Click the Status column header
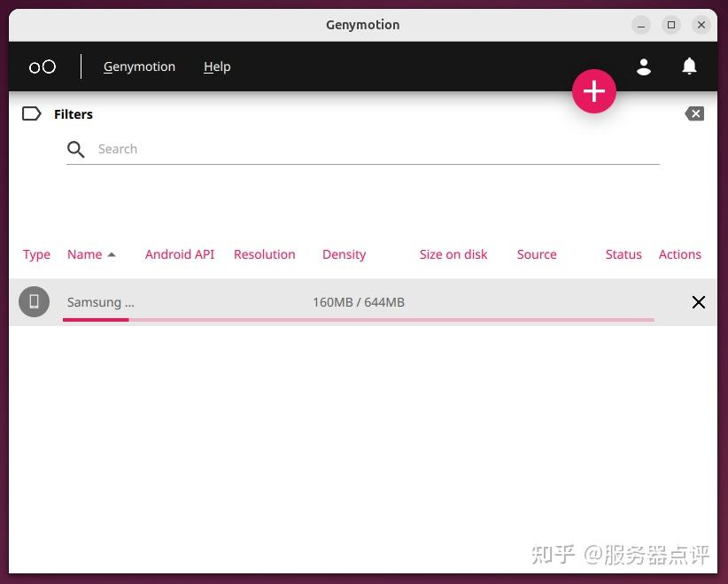728x584 pixels. 623,254
